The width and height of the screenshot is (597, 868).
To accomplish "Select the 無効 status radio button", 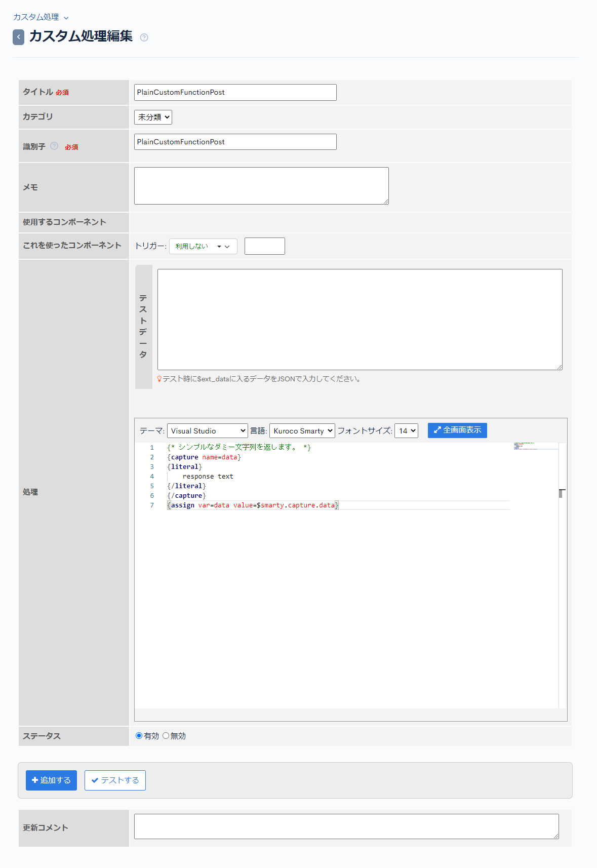I will (166, 736).
